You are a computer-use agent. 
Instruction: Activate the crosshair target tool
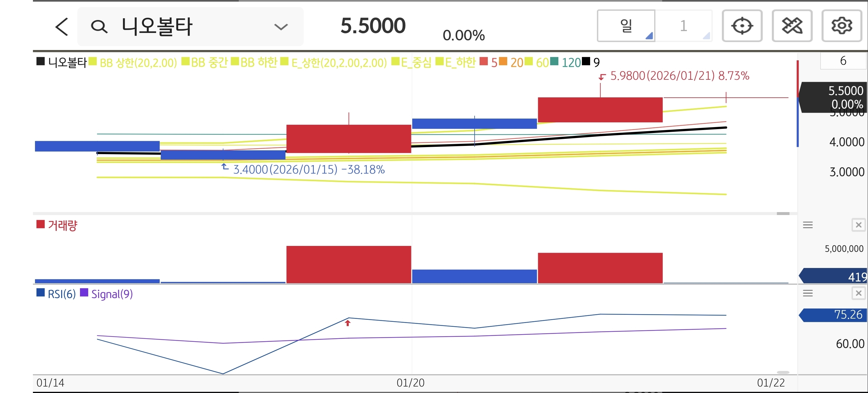(x=742, y=26)
